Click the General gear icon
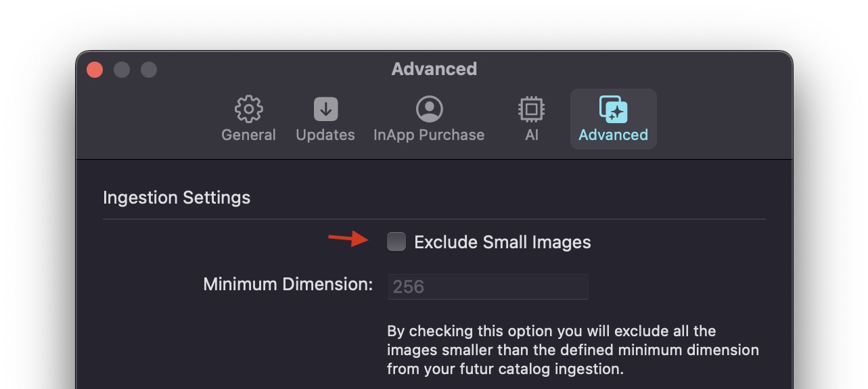The height and width of the screenshot is (389, 868). (248, 109)
